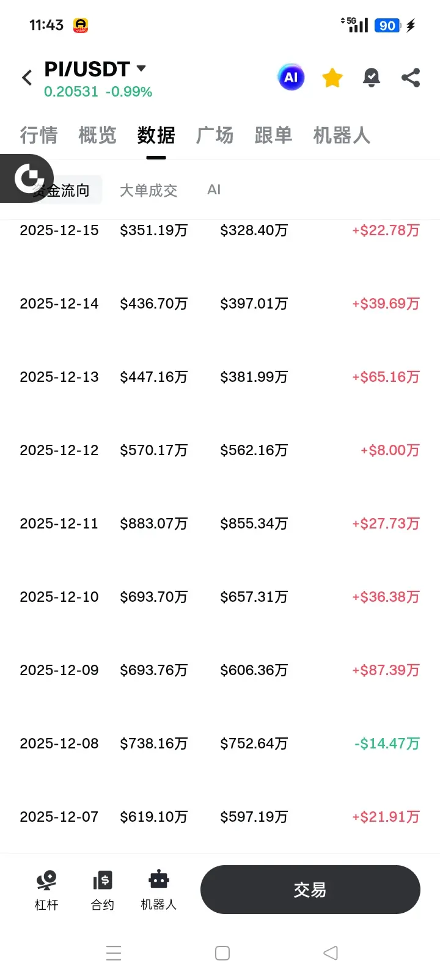The width and height of the screenshot is (440, 980).
Task: Select the AI sub-tab
Action: [214, 190]
